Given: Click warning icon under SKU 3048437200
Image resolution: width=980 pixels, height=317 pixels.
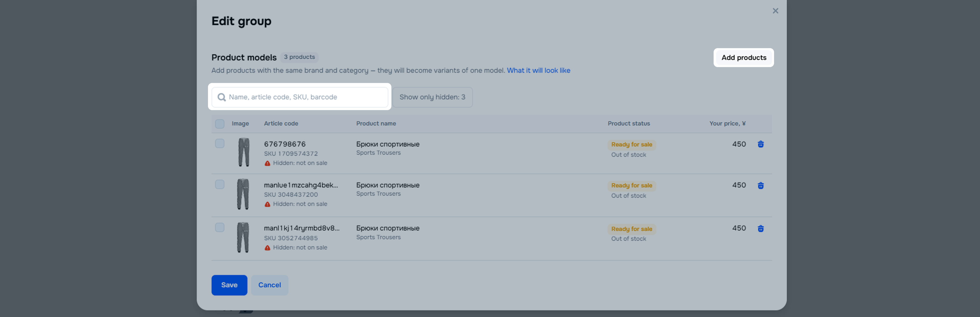Looking at the screenshot, I should tap(267, 205).
